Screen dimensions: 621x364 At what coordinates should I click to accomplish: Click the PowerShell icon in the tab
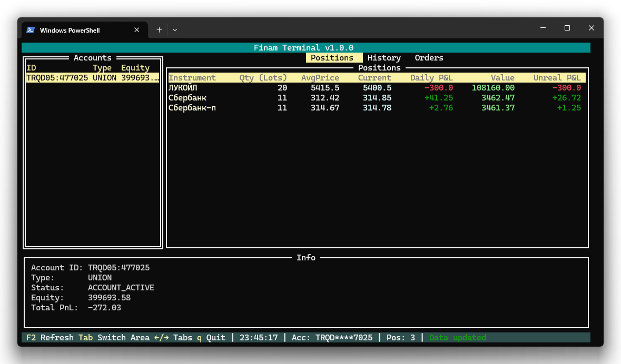(31, 30)
